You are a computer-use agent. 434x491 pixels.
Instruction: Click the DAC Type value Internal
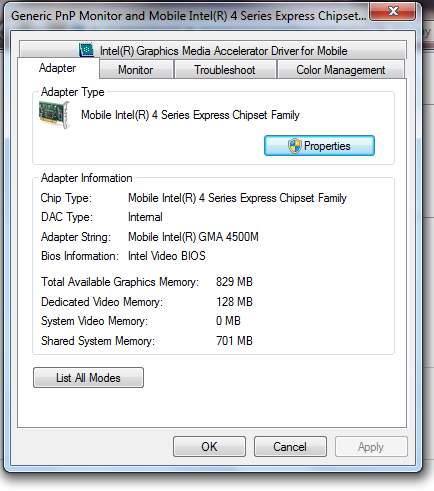click(x=145, y=217)
